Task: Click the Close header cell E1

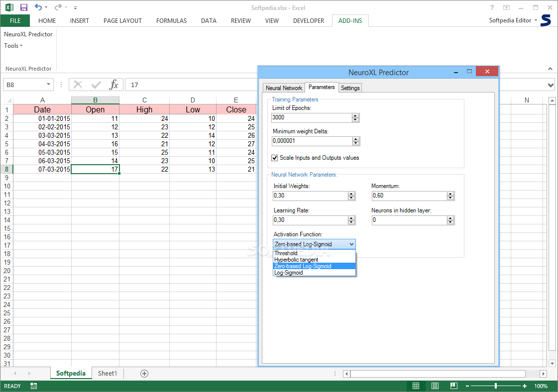Action: pos(236,109)
